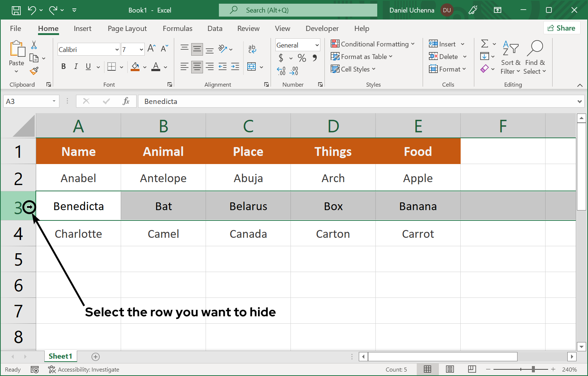Click the Format Painter brush icon

(x=34, y=70)
